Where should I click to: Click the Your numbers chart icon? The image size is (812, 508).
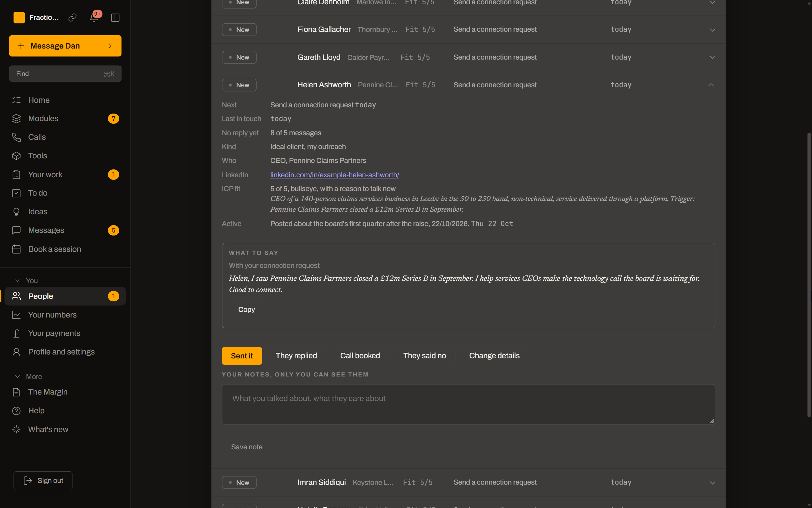[16, 315]
